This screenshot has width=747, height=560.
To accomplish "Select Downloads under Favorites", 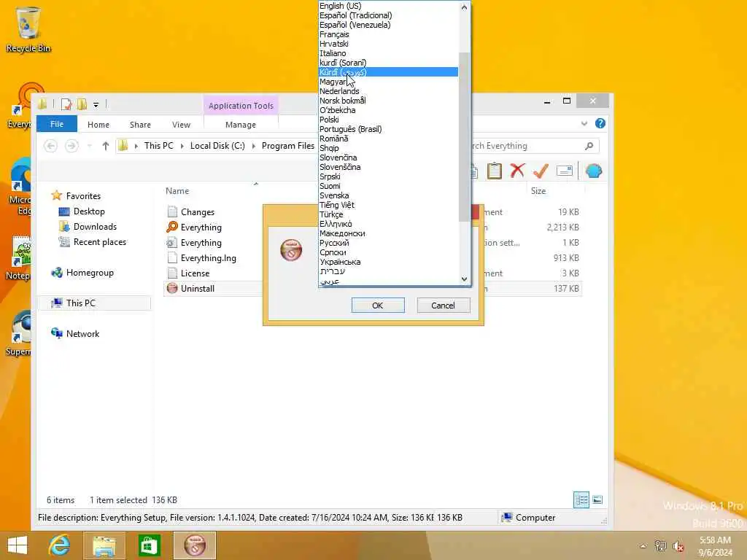I will tap(95, 227).
